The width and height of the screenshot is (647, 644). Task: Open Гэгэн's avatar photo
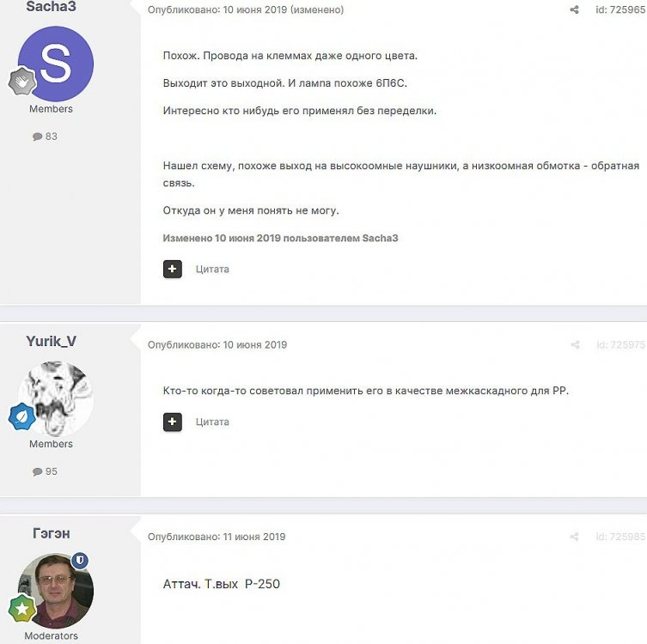pyautogui.click(x=55, y=591)
